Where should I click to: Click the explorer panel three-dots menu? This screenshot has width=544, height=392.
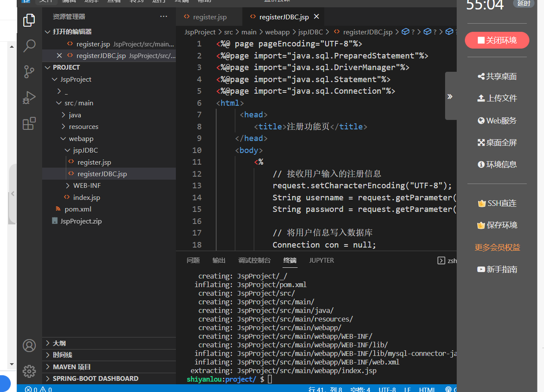point(163,17)
